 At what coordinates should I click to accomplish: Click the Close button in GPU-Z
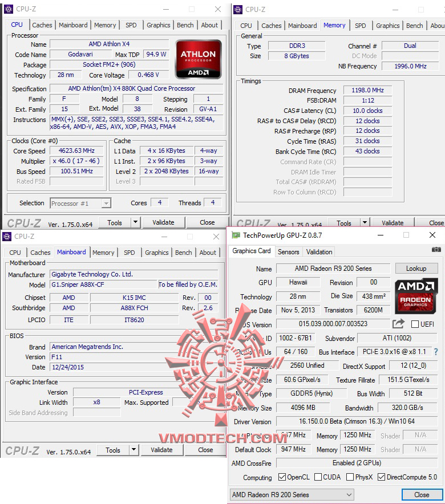coord(422,495)
